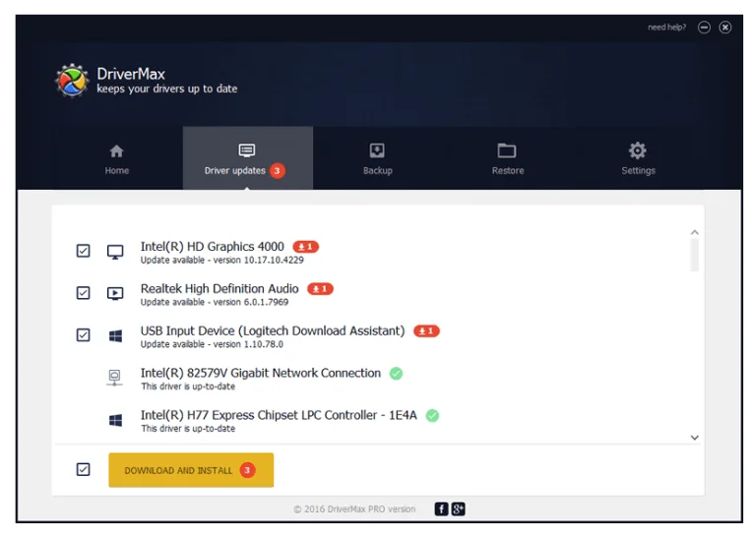Click the Home house icon
Image resolution: width=756 pixels, height=536 pixels.
[117, 151]
